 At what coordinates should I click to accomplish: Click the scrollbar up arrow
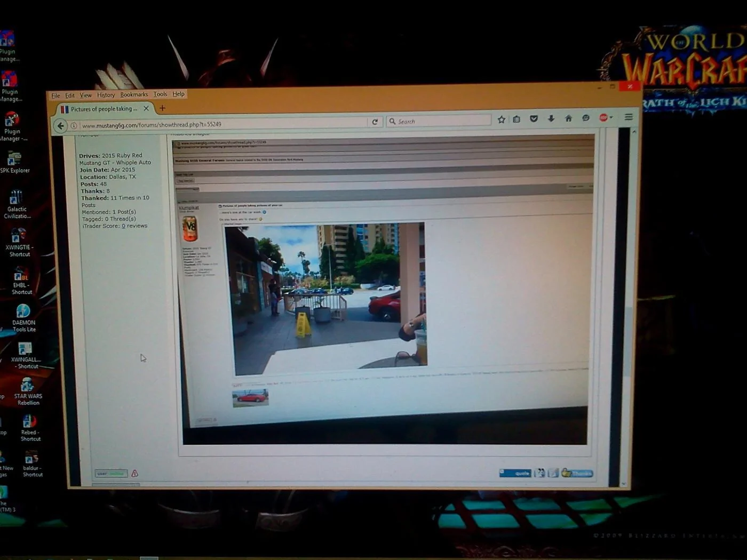[x=634, y=132]
